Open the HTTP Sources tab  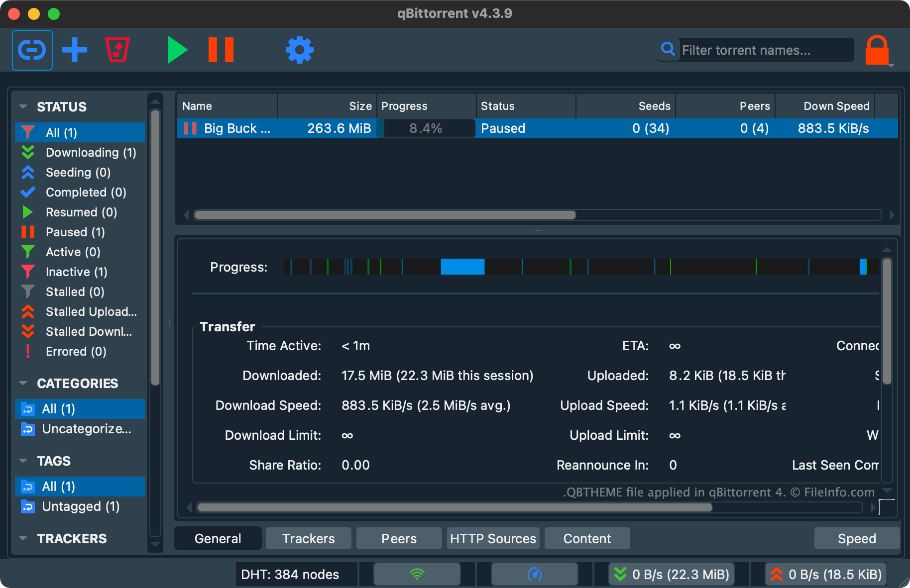pos(493,538)
